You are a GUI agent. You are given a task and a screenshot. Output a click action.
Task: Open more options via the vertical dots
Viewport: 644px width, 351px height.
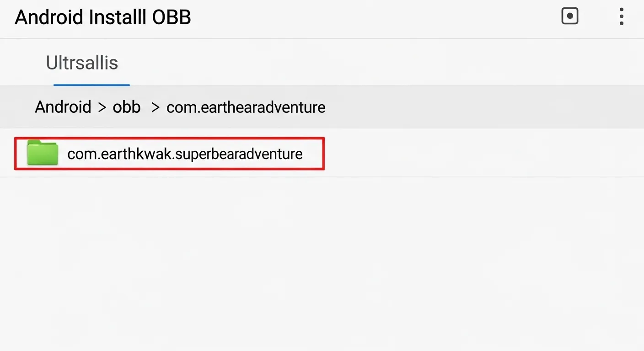click(621, 16)
